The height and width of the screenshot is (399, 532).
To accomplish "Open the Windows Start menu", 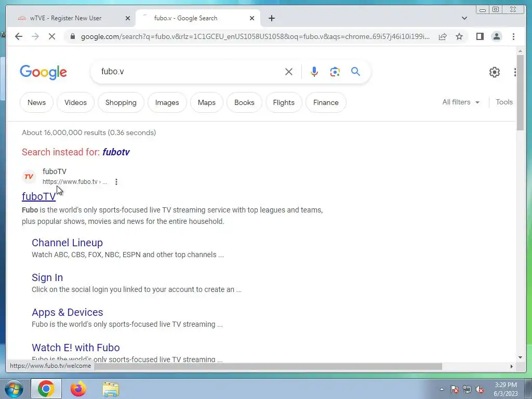I will (x=14, y=389).
